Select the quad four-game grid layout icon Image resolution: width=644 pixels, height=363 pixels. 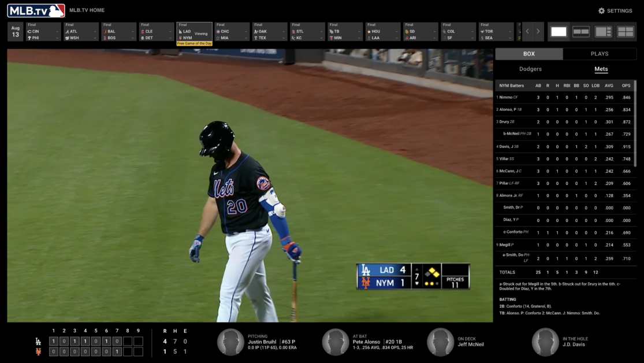pos(626,32)
